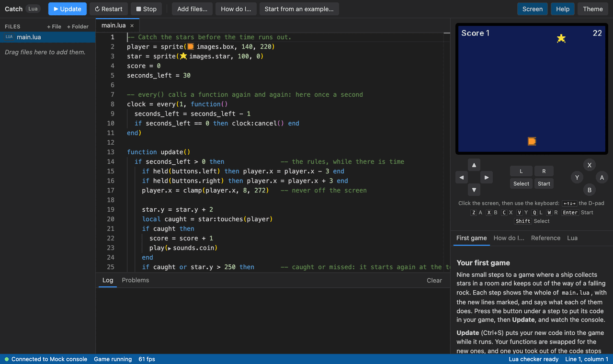Toggle the Screen panel button

[x=533, y=9]
